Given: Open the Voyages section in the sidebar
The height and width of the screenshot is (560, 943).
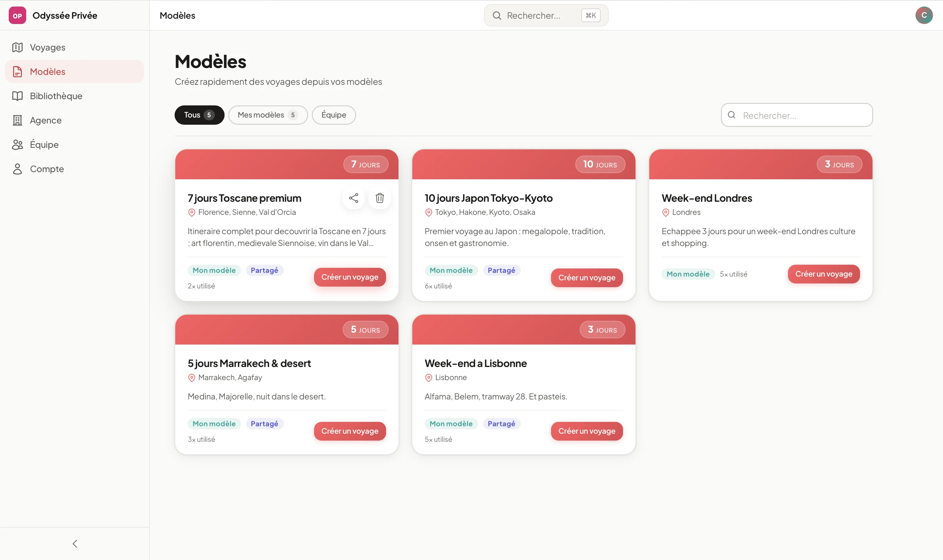Looking at the screenshot, I should coord(47,47).
